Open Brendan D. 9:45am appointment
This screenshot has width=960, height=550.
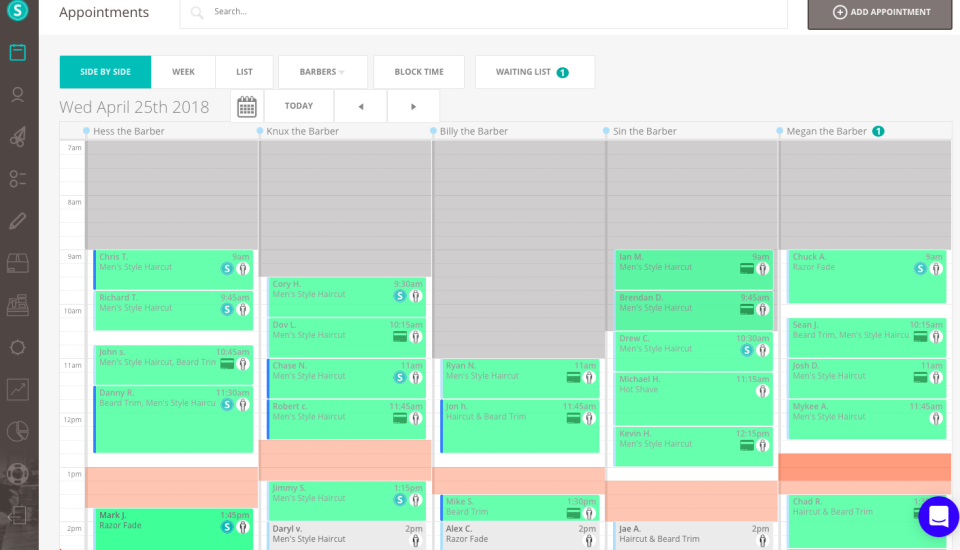click(693, 311)
